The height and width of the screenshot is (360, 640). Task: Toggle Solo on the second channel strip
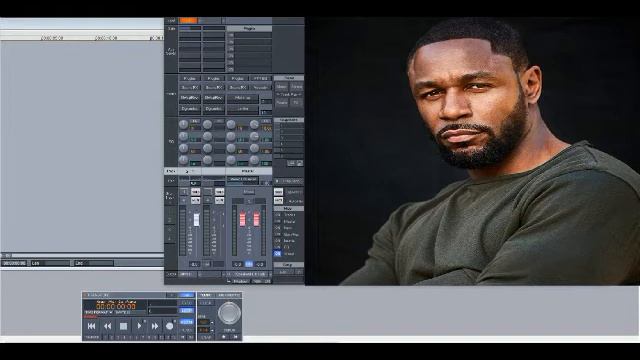[x=220, y=192]
